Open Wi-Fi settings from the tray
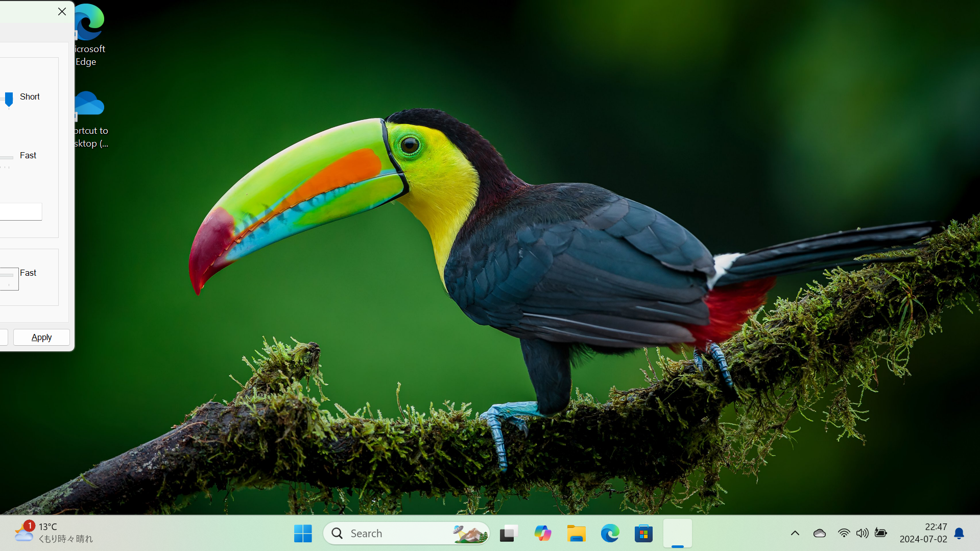Image resolution: width=980 pixels, height=551 pixels. [x=844, y=533]
